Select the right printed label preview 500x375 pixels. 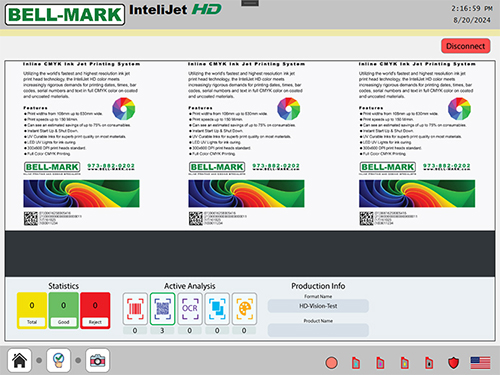tap(417, 144)
